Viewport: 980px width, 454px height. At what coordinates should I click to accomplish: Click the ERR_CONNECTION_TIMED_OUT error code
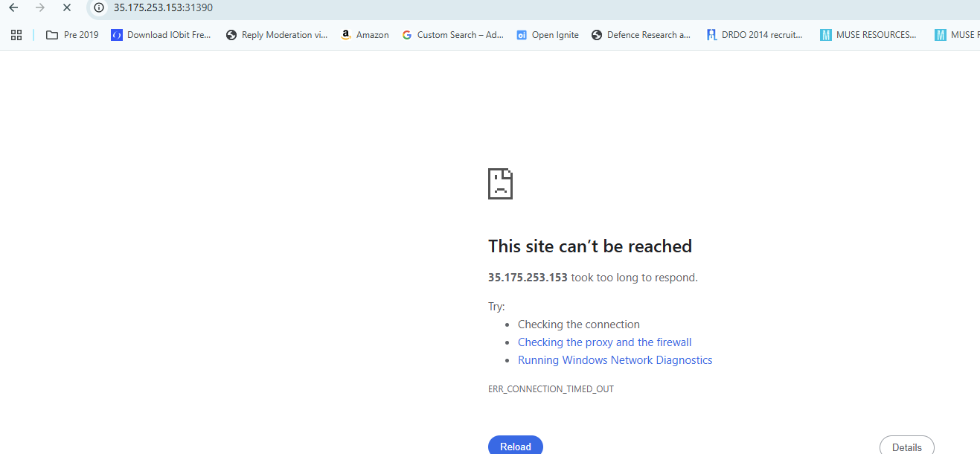click(x=551, y=389)
